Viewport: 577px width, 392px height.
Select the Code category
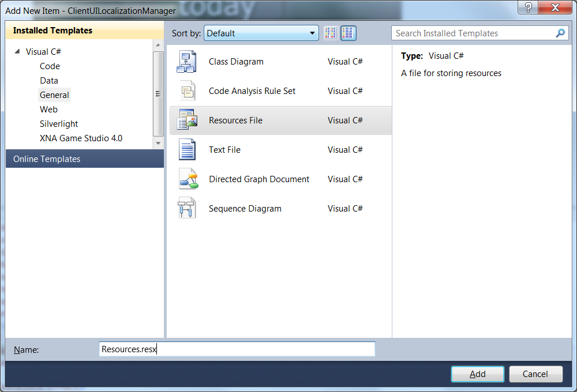tap(50, 66)
